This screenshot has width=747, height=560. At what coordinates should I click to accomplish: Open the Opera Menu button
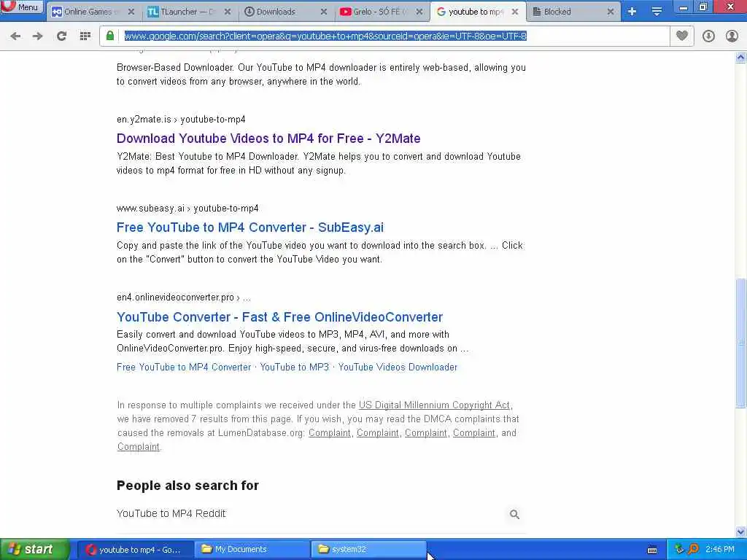point(21,7)
